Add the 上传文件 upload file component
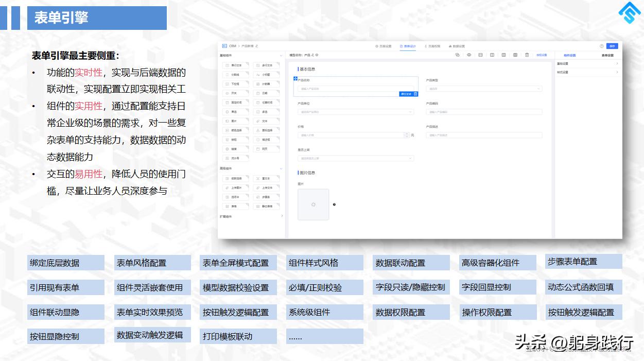The width and height of the screenshot is (644, 361). 267,188
